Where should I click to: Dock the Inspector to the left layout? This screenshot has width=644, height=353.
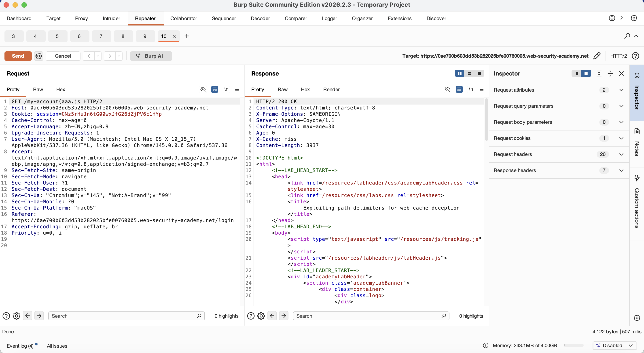click(576, 73)
